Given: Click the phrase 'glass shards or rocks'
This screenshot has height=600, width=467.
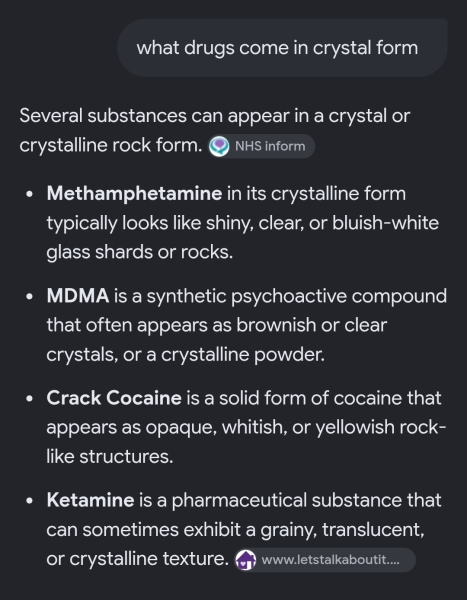Looking at the screenshot, I should (x=139, y=253).
